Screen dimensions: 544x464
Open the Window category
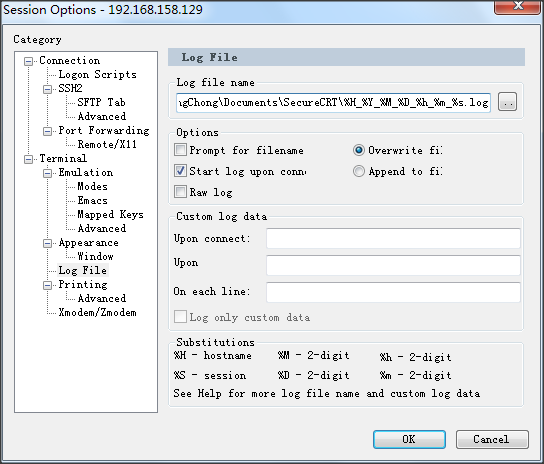(95, 256)
